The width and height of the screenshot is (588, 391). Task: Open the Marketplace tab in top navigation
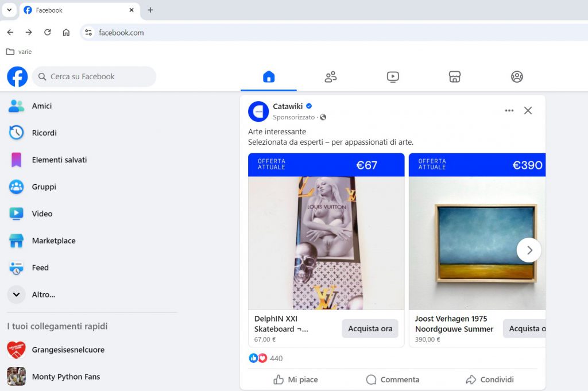point(455,77)
